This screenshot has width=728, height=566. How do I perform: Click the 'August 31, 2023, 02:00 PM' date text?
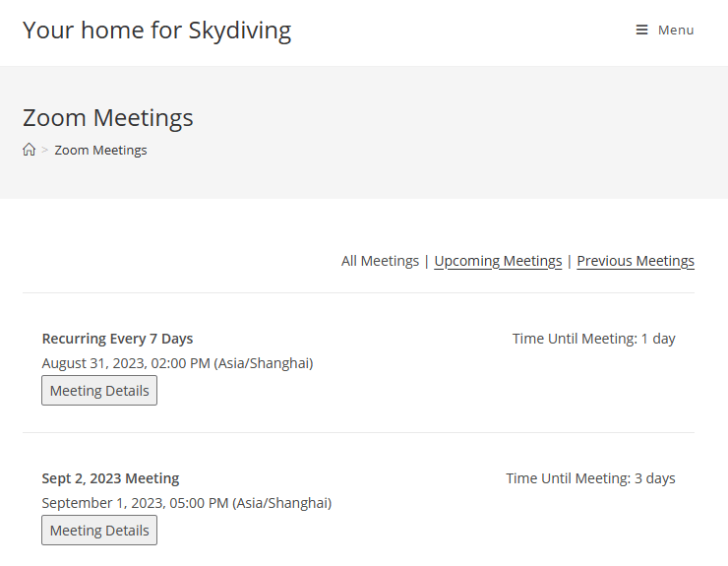(126, 363)
